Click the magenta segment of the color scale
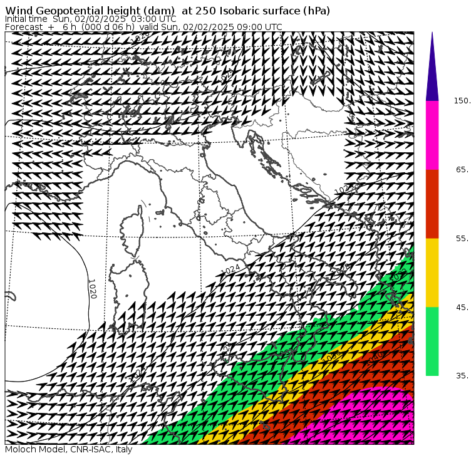476x458 pixels. [x=432, y=135]
